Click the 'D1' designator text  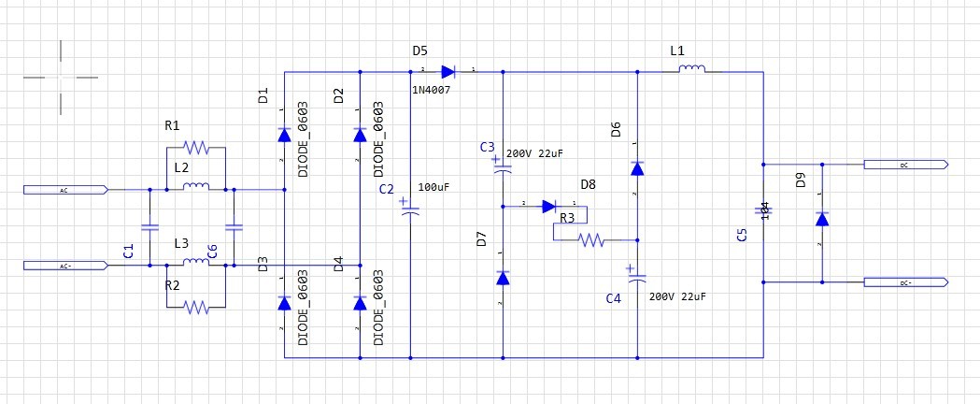coord(263,95)
